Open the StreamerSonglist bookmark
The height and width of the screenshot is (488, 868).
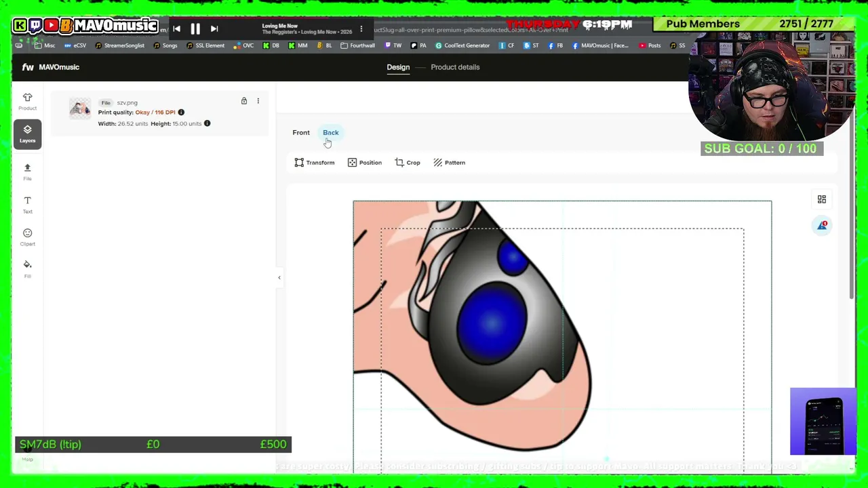click(119, 45)
